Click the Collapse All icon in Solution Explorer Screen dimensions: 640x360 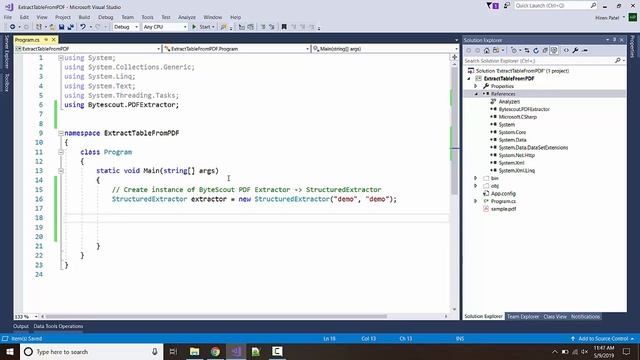click(545, 51)
